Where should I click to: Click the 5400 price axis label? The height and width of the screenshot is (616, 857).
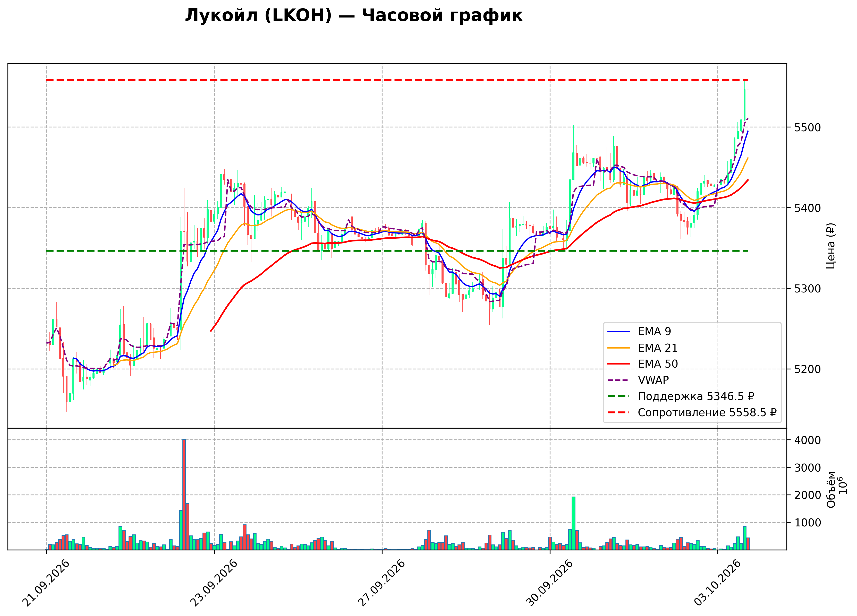(808, 208)
